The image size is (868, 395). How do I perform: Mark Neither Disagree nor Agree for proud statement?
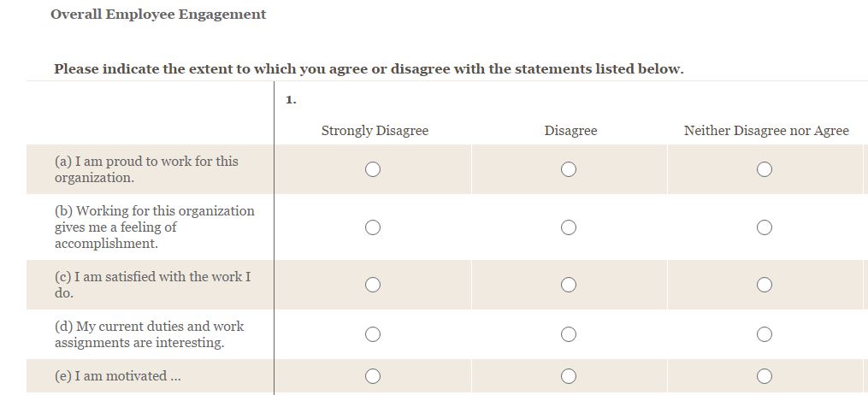pyautogui.click(x=765, y=169)
